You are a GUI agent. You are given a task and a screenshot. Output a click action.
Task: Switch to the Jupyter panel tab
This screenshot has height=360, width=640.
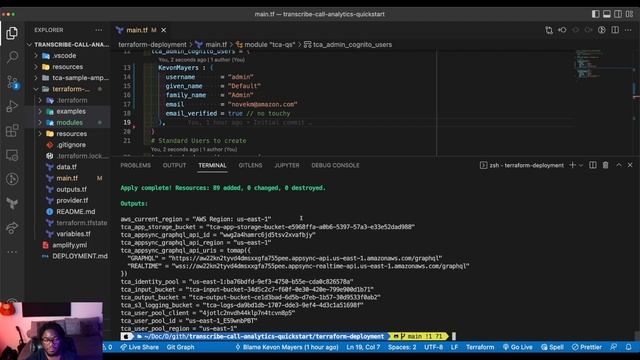click(287, 165)
